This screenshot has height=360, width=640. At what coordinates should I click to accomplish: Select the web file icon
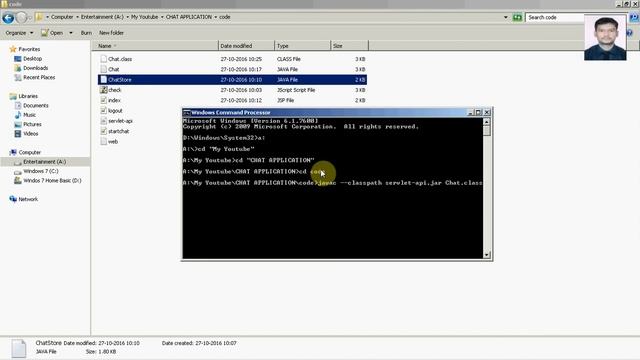104,142
